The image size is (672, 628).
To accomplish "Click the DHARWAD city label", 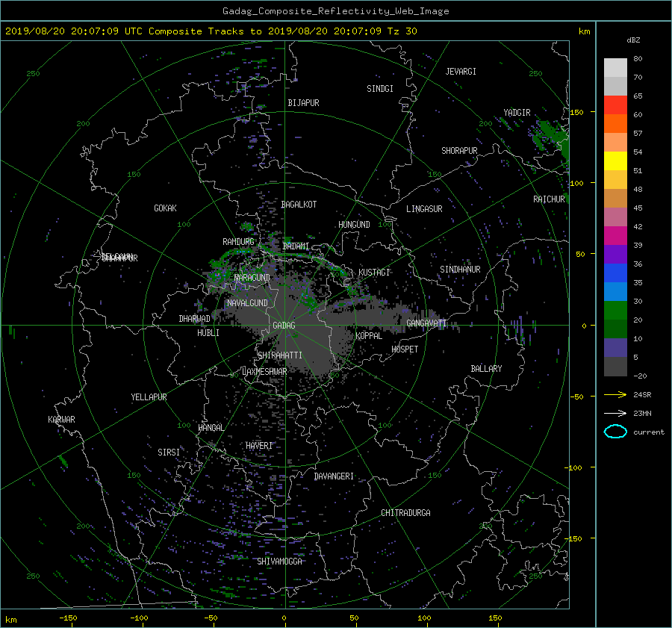I will 195,319.
